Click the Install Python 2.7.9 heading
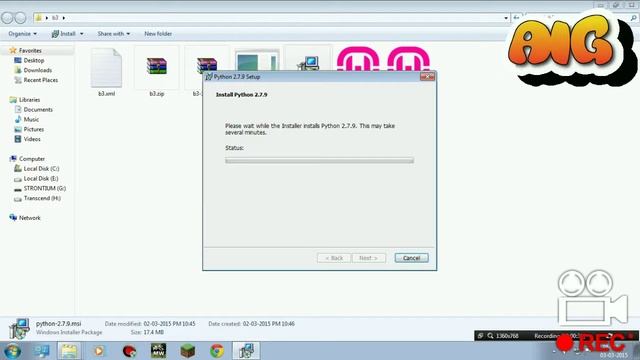640x360 pixels. point(242,95)
